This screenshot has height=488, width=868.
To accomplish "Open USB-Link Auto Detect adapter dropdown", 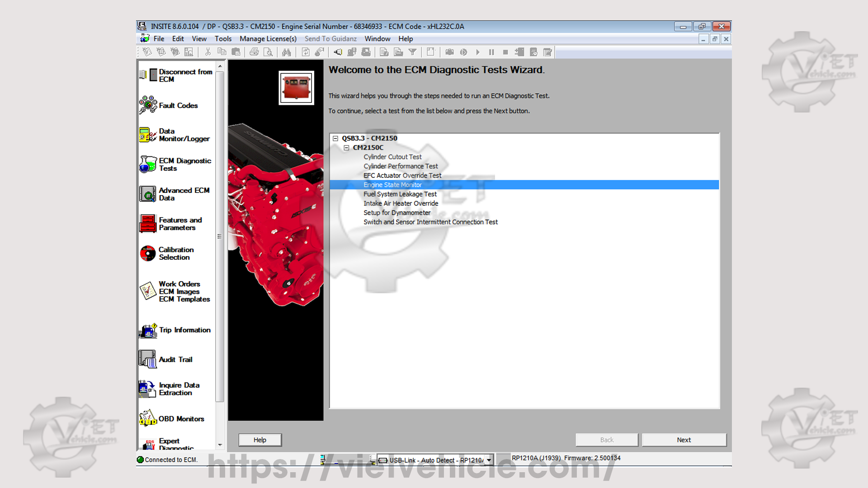I will pos(489,460).
